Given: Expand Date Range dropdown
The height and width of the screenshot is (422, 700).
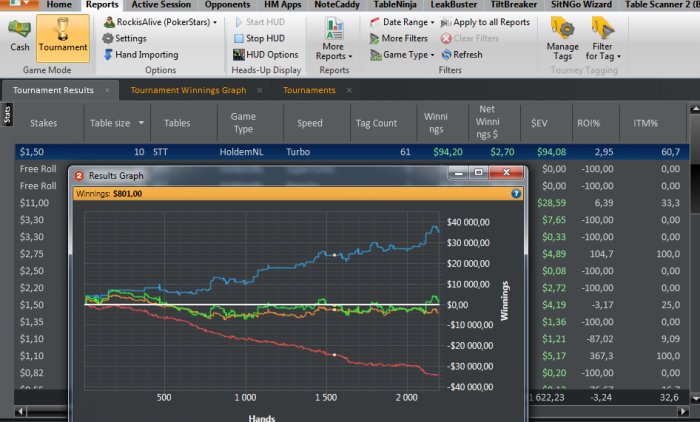Looking at the screenshot, I should [432, 22].
